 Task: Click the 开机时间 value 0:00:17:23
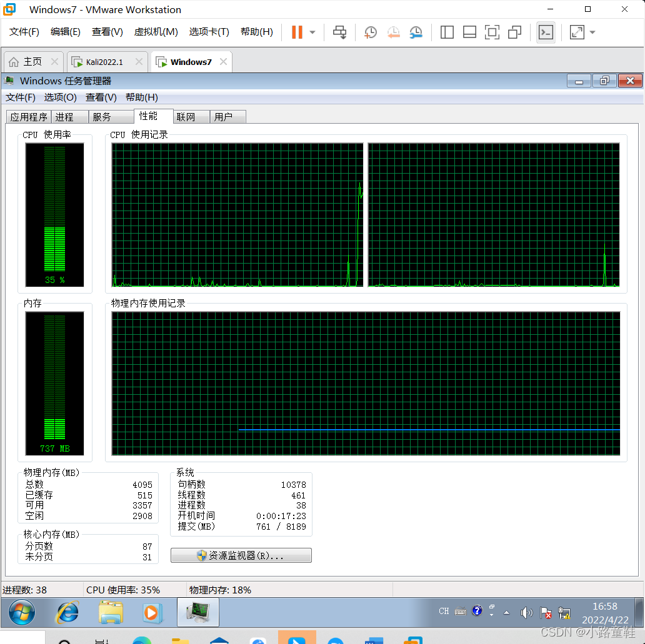[281, 516]
